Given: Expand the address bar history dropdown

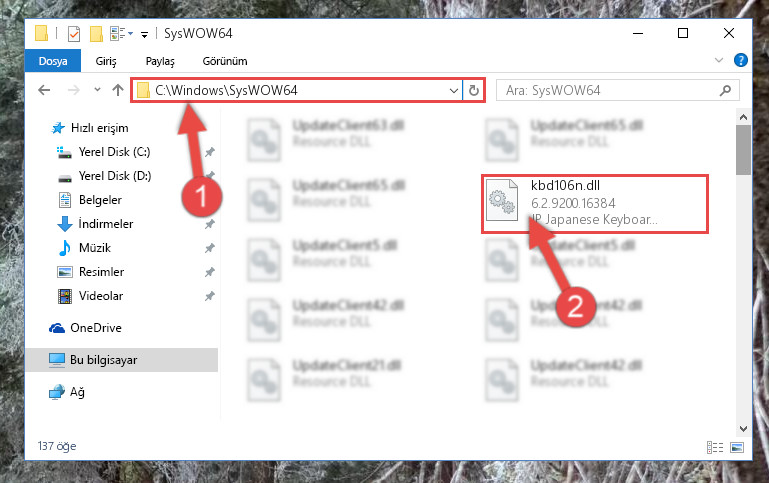Looking at the screenshot, I should [454, 90].
